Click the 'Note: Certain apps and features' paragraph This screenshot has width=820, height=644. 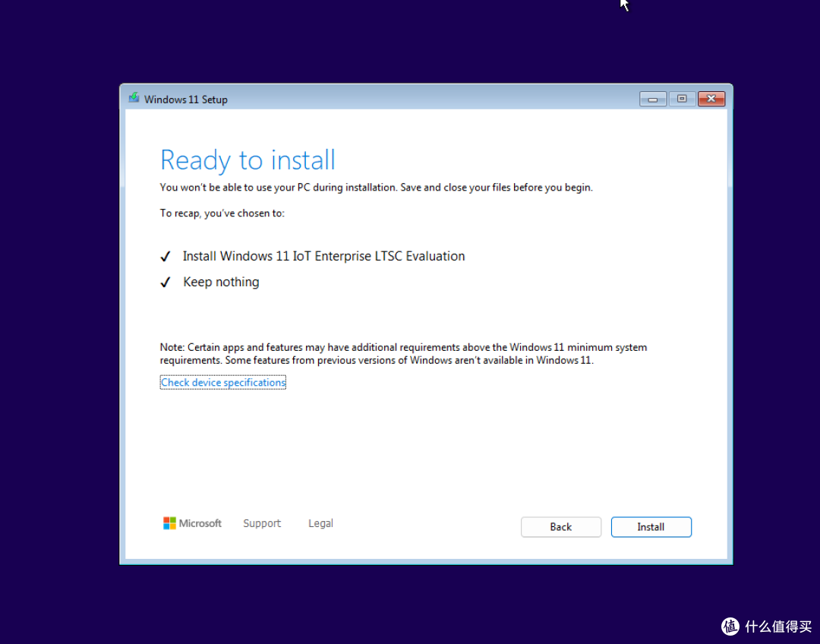[x=403, y=354]
